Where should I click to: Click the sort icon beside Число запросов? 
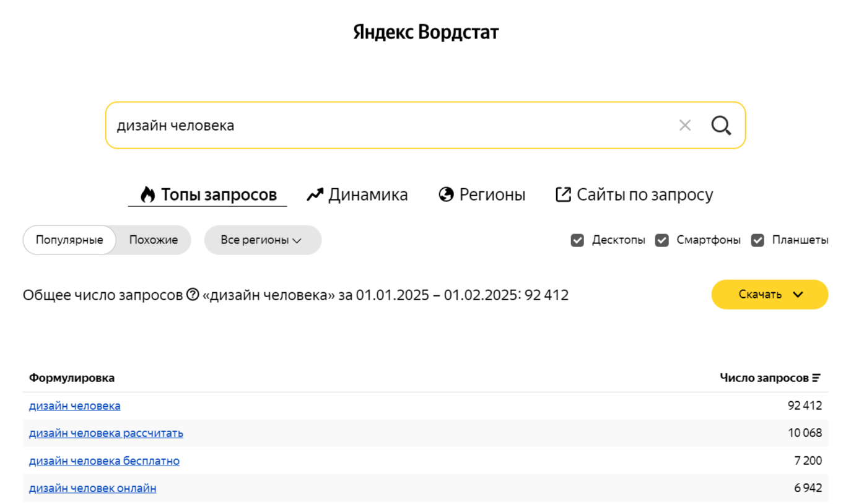coord(816,378)
